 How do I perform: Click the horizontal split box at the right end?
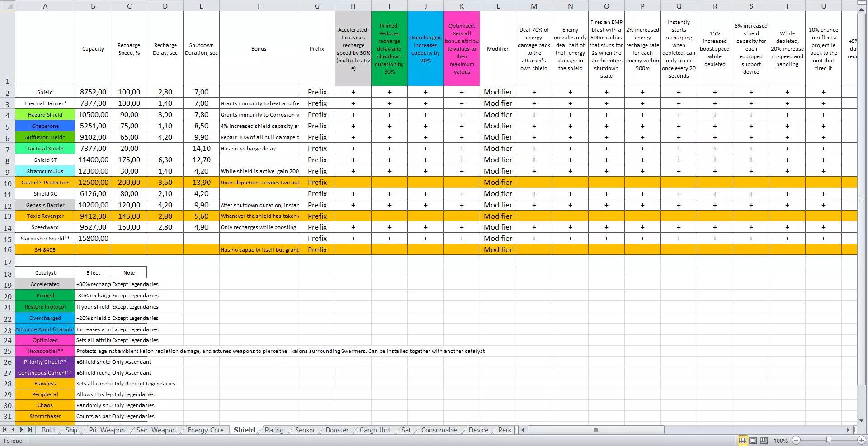[855, 430]
